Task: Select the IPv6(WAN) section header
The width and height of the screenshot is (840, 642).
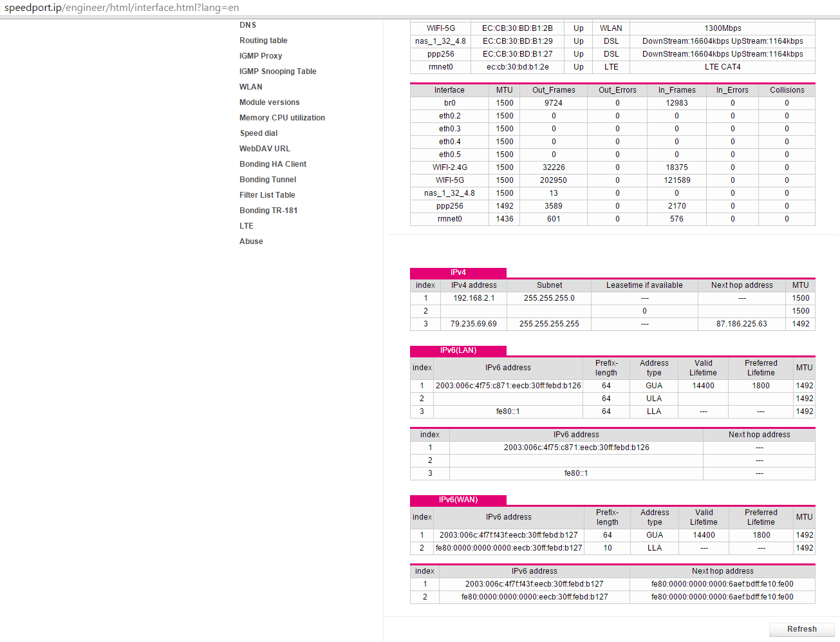Action: (x=458, y=500)
